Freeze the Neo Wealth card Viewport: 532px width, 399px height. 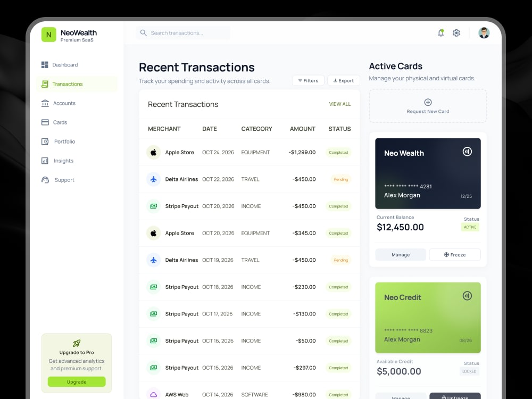tap(455, 255)
